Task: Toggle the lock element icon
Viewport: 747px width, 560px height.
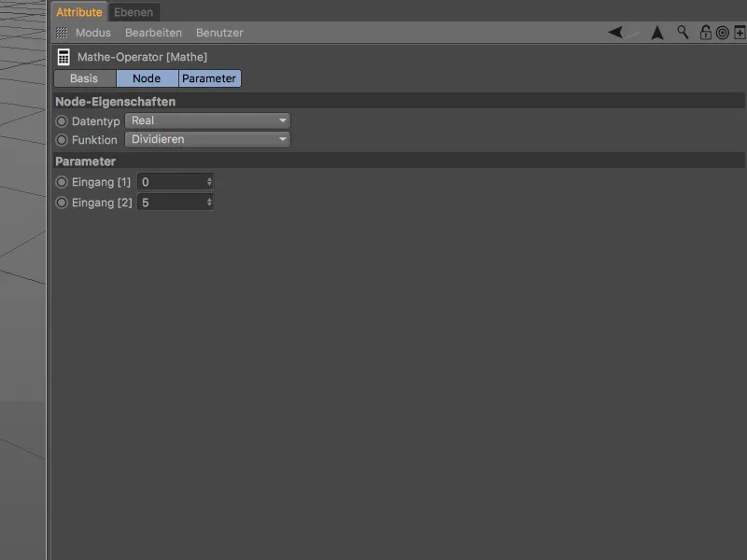Action: click(706, 33)
